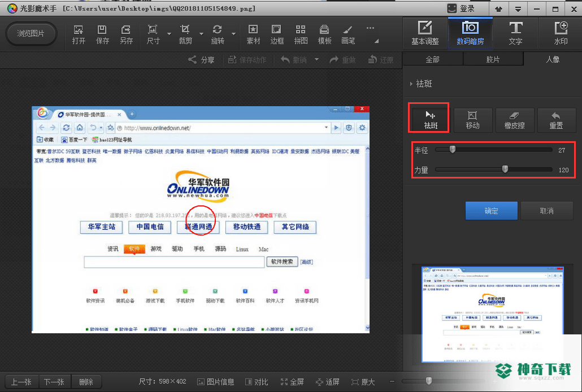
Task: Click the 重置 reset tool
Action: click(x=556, y=120)
